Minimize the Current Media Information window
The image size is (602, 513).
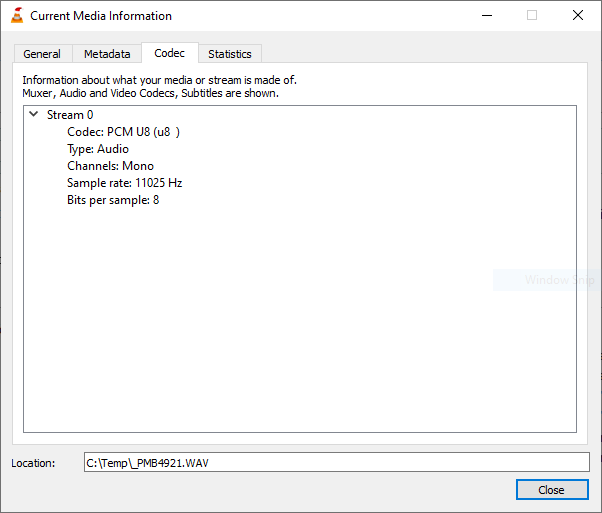[487, 15]
